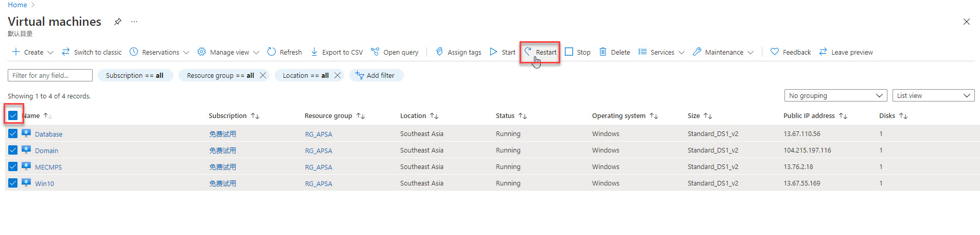Expand the Manage view menu

pyautogui.click(x=228, y=52)
